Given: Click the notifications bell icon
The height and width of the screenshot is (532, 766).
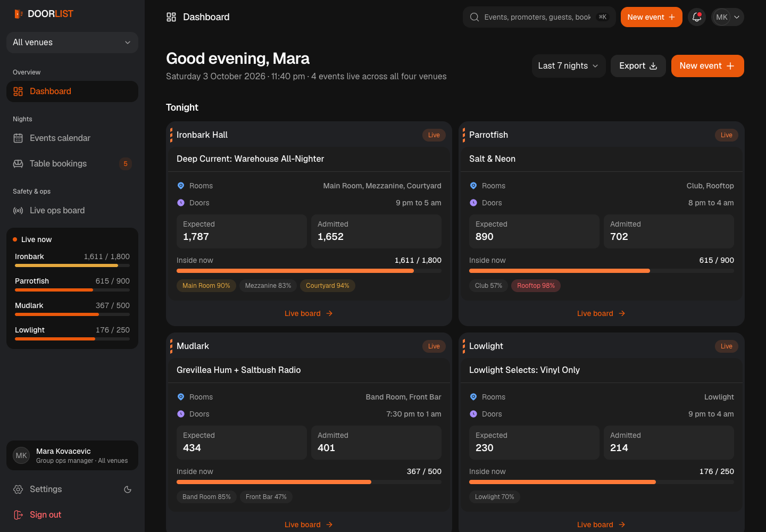Looking at the screenshot, I should pos(697,17).
